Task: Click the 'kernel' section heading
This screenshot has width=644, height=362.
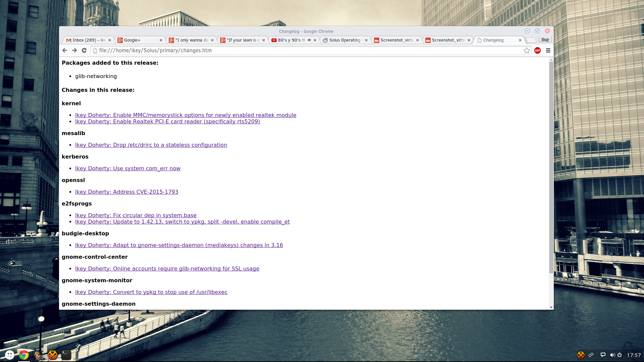Action: pyautogui.click(x=71, y=103)
